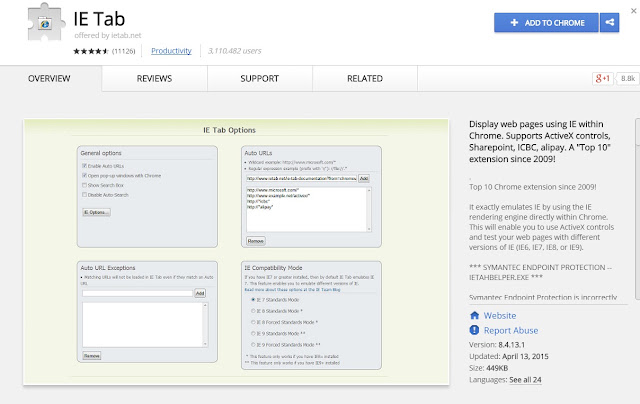
Task: Close the extension detail overlay
Action: point(633,11)
